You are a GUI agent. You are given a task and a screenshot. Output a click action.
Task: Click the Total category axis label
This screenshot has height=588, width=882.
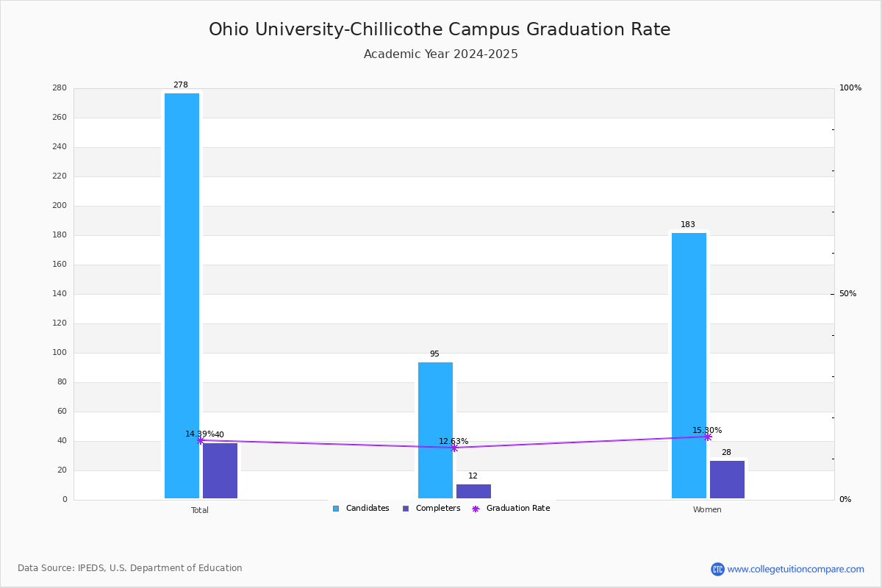point(200,510)
